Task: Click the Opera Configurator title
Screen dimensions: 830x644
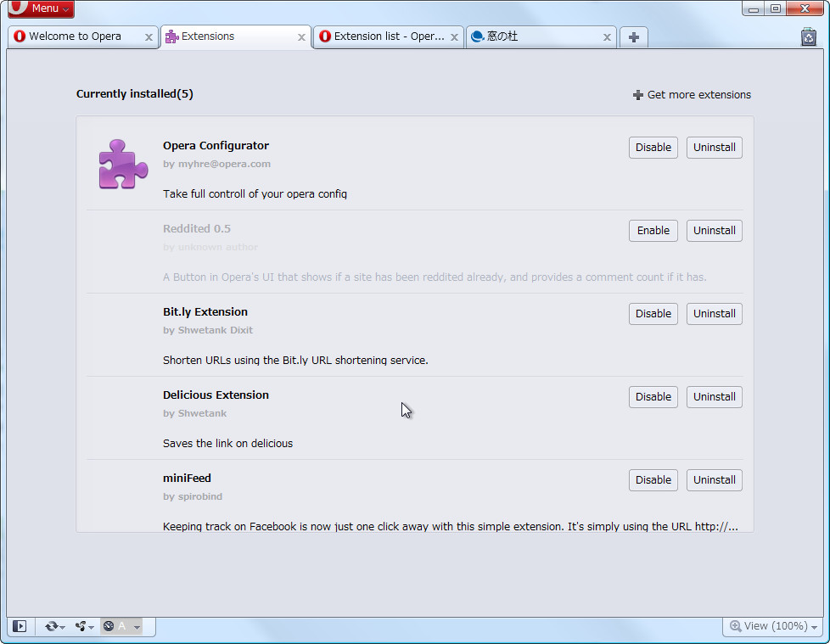Action: [216, 146]
